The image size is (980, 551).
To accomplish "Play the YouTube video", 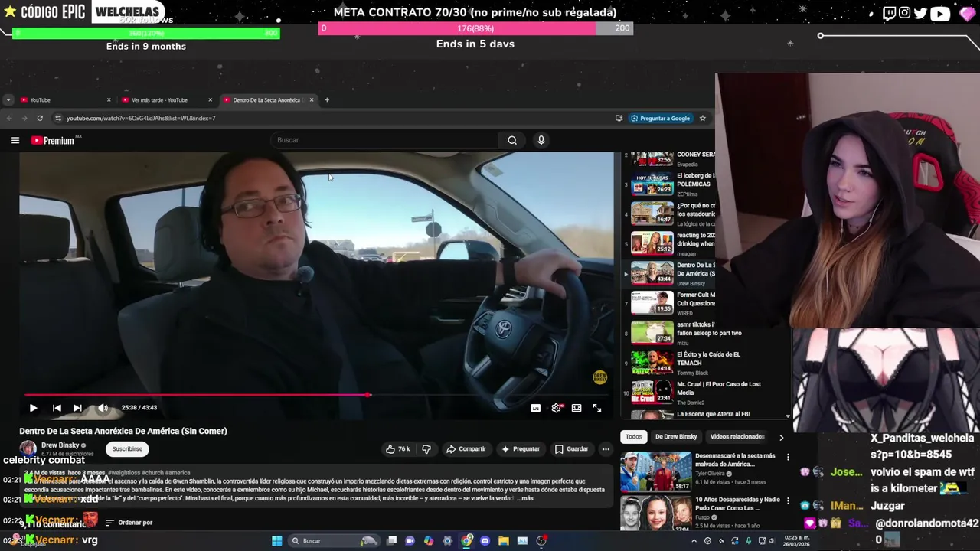I will pyautogui.click(x=33, y=408).
